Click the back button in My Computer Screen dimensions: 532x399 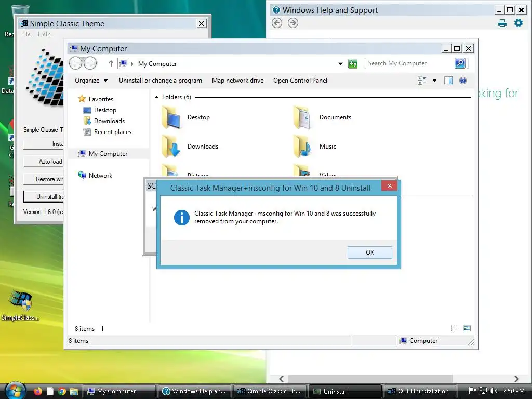click(x=76, y=63)
